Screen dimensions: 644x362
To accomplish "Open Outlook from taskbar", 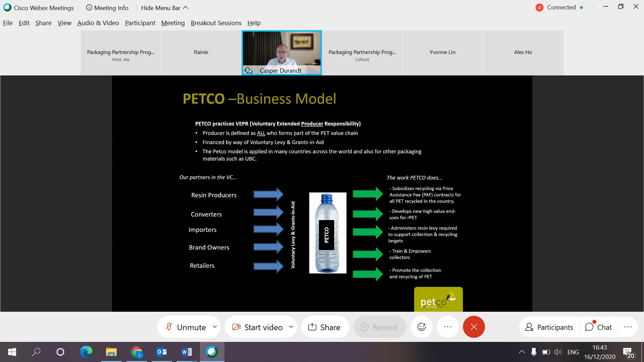I will click(162, 352).
